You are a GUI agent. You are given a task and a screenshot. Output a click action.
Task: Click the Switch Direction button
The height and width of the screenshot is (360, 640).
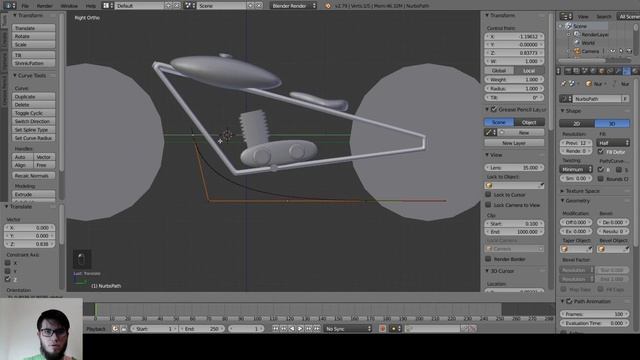click(x=33, y=121)
